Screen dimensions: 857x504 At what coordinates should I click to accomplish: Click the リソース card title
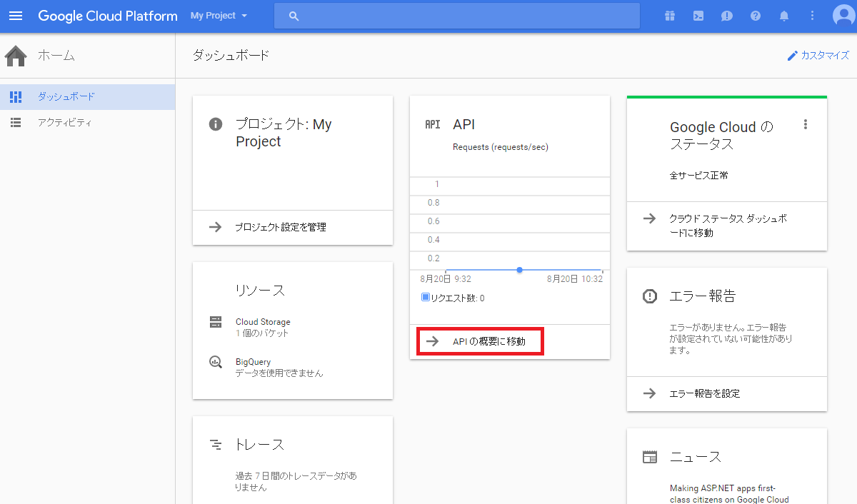pos(260,291)
